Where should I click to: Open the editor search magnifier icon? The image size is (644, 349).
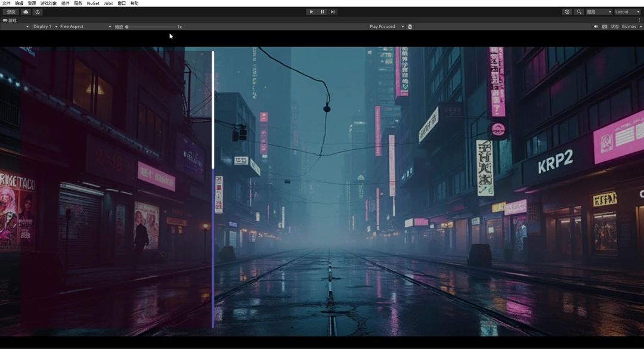pyautogui.click(x=579, y=12)
